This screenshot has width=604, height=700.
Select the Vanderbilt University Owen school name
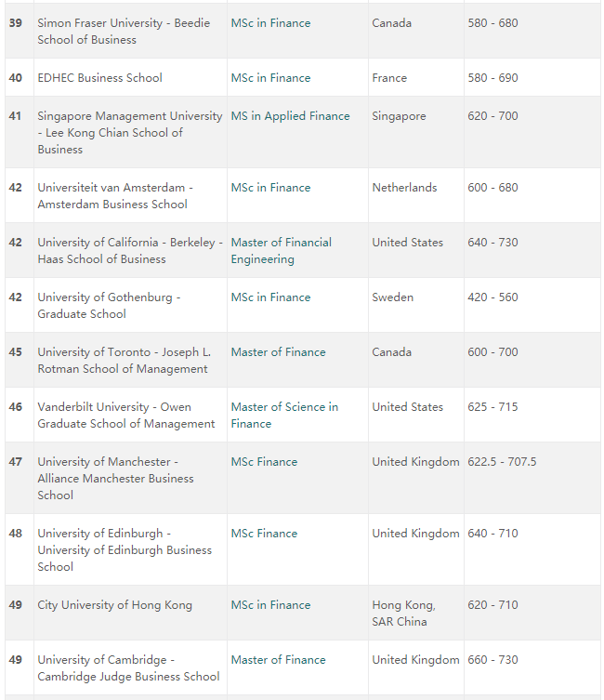tap(126, 416)
